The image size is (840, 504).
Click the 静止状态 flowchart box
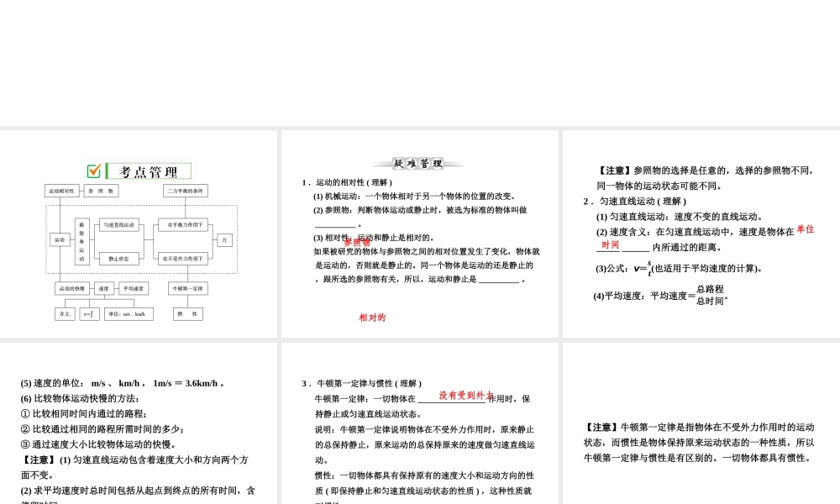119,259
